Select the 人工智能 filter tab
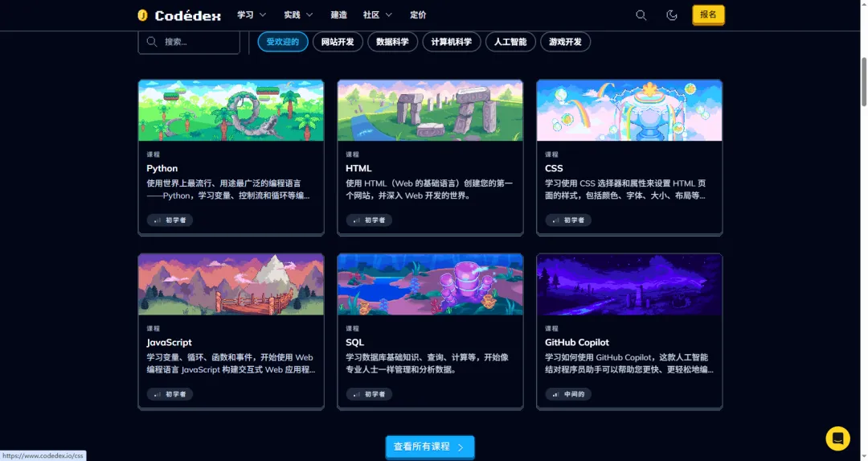This screenshot has height=461, width=868. (510, 42)
